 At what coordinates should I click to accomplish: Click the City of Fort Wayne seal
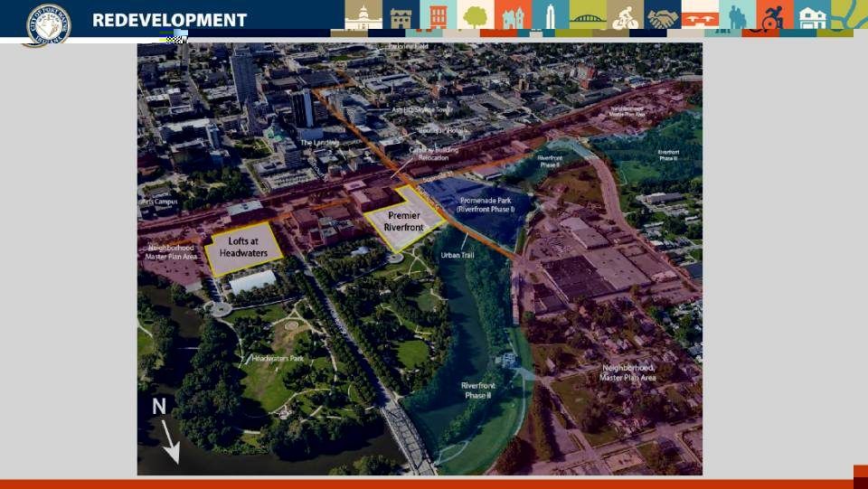tap(47, 24)
